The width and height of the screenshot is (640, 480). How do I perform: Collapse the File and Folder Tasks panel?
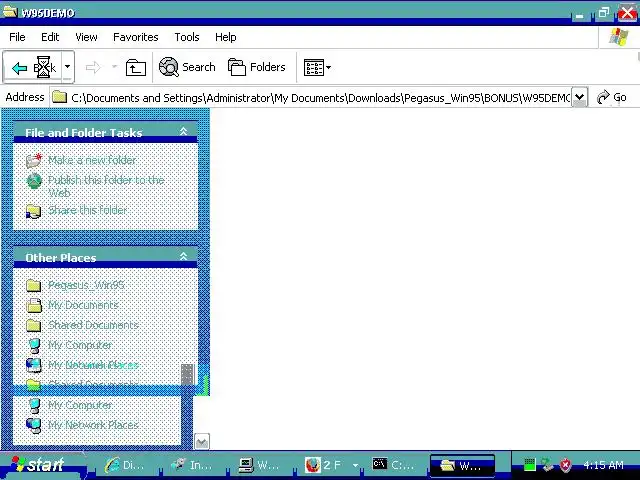(184, 131)
